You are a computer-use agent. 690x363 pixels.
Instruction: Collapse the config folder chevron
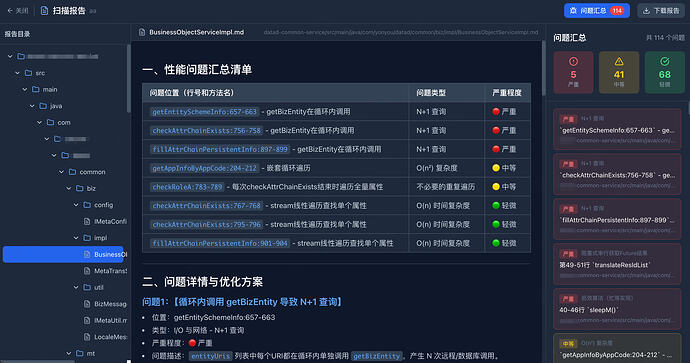pos(76,205)
